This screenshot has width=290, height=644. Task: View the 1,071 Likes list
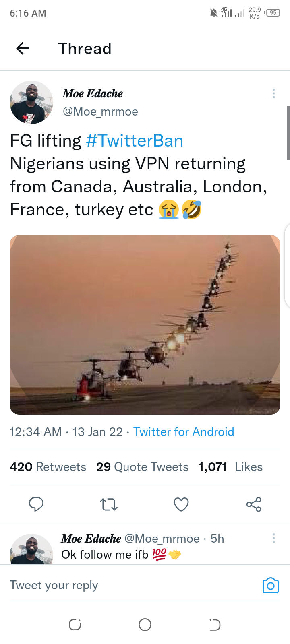(230, 467)
